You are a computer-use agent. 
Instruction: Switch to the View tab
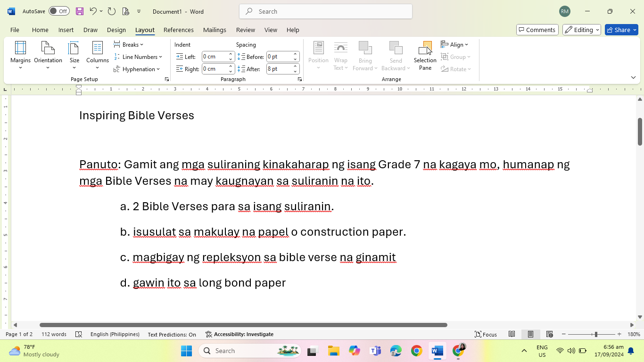[271, 30]
